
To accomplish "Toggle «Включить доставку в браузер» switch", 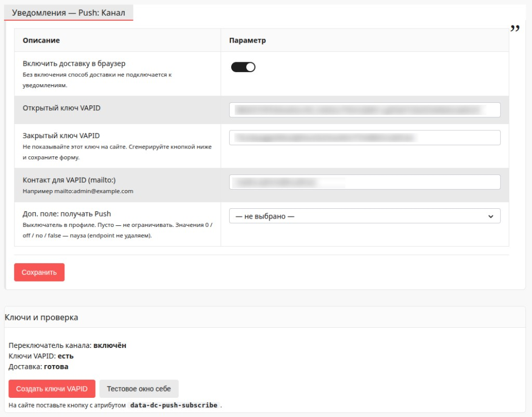I will [x=243, y=67].
